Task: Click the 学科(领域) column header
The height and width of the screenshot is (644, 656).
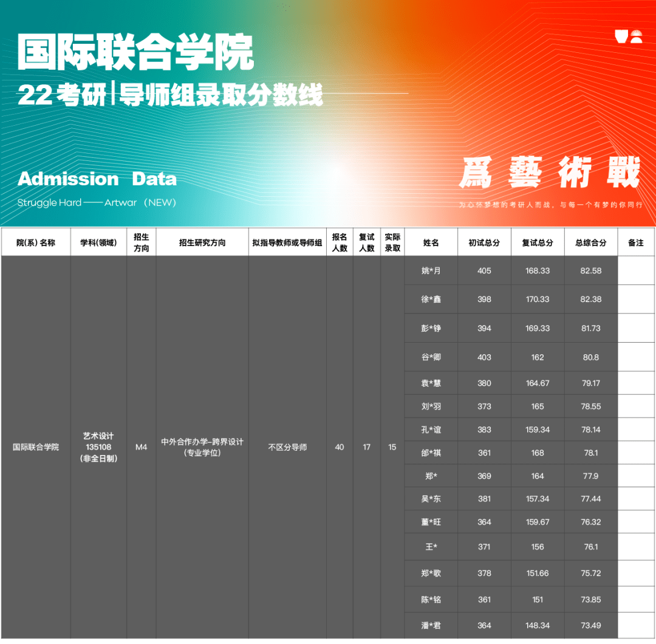Action: point(99,242)
